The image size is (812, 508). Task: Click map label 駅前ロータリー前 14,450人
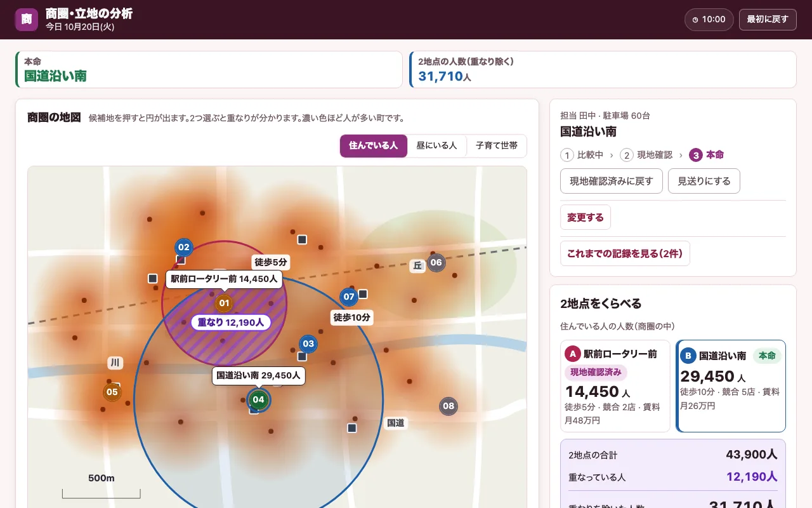pos(224,279)
